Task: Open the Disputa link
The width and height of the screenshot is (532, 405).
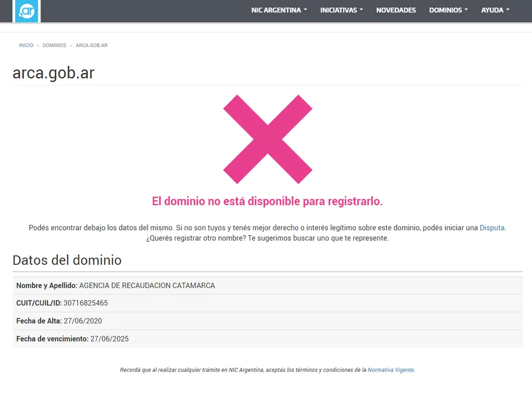Action: coord(492,228)
